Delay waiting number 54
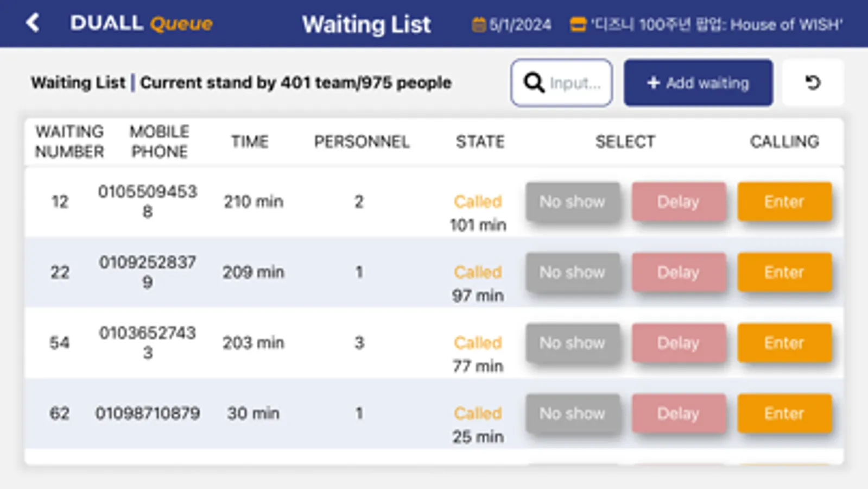Screen dimensions: 868x489 coord(678,343)
